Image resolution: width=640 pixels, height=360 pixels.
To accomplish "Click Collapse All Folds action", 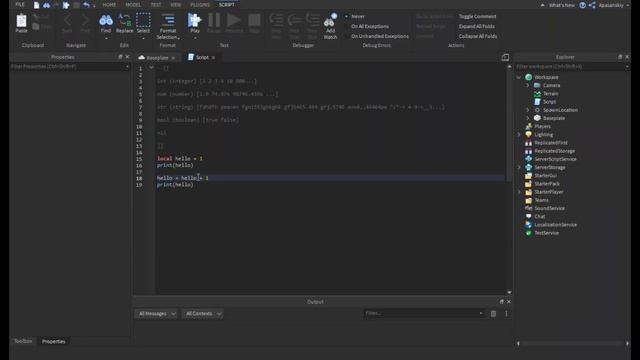I will [478, 36].
